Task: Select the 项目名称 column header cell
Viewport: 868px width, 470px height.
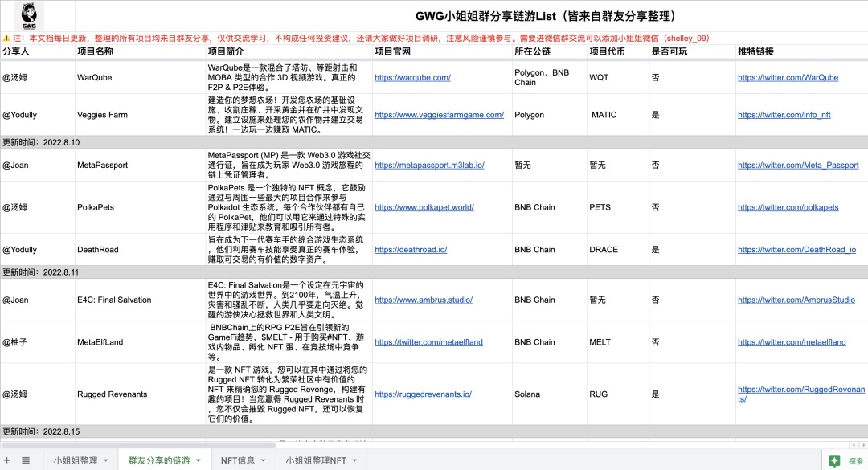Action: [x=141, y=51]
